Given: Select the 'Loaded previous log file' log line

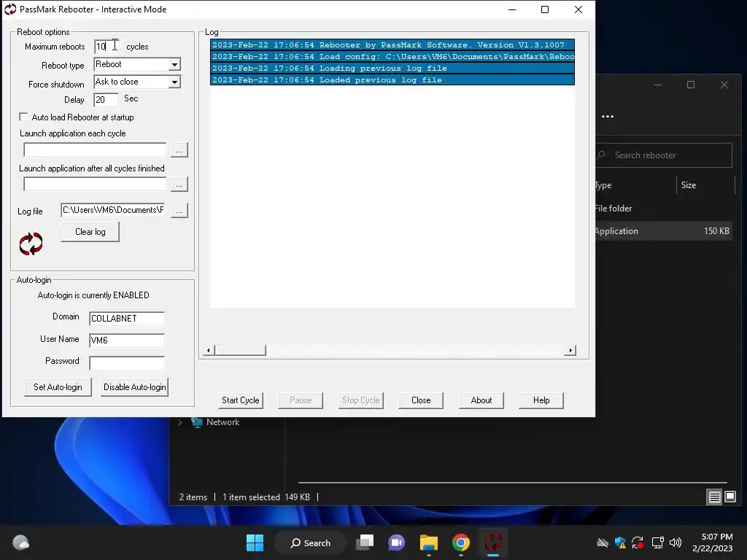Looking at the screenshot, I should click(x=392, y=80).
